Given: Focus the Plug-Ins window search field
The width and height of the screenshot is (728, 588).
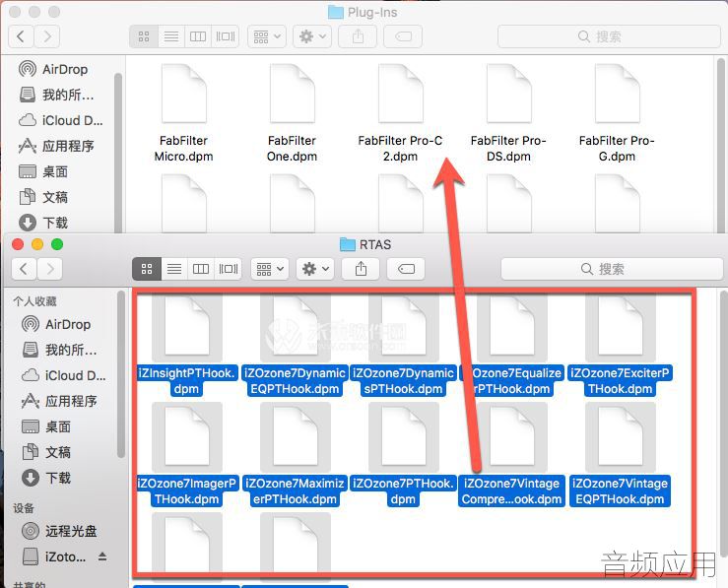Looking at the screenshot, I should [x=609, y=36].
